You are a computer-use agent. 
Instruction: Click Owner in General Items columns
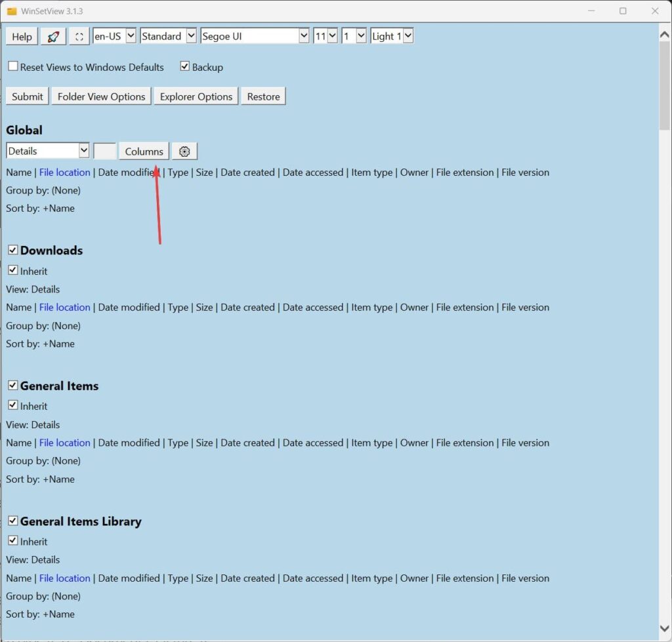(x=414, y=443)
